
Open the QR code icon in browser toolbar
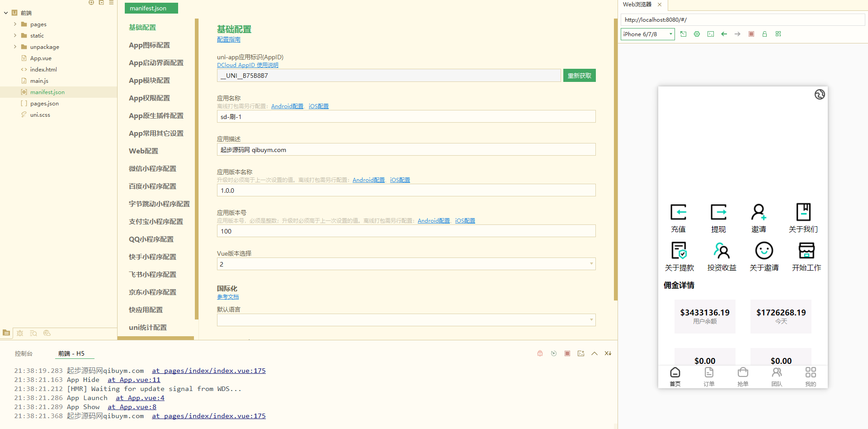pos(778,34)
